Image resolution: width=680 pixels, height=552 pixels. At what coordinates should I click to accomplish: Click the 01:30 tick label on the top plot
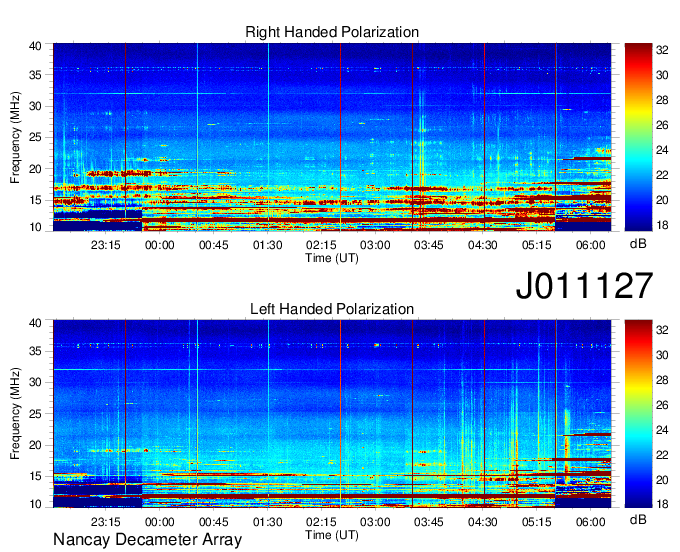click(268, 245)
